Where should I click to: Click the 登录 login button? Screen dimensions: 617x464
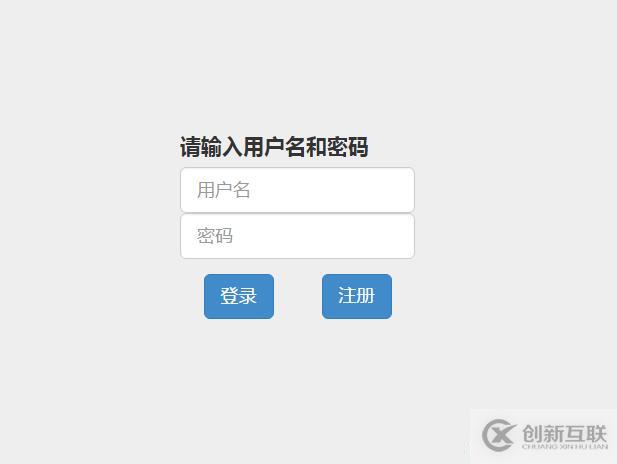pyautogui.click(x=239, y=296)
